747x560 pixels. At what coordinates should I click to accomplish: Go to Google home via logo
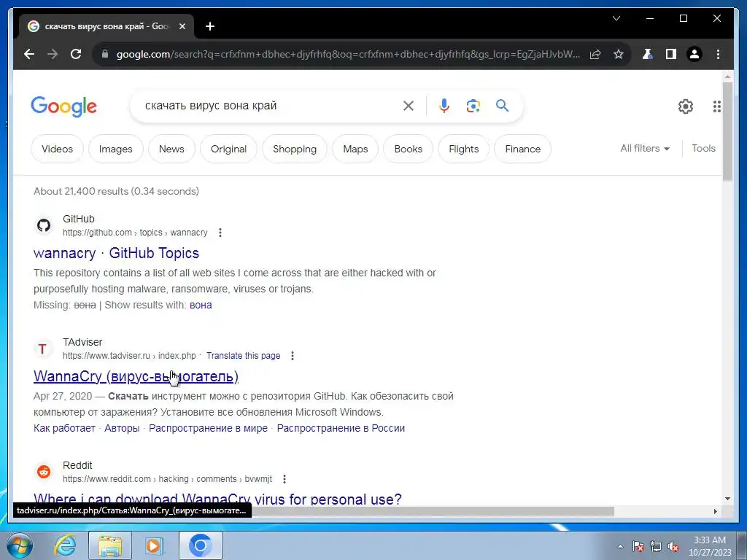click(x=64, y=106)
